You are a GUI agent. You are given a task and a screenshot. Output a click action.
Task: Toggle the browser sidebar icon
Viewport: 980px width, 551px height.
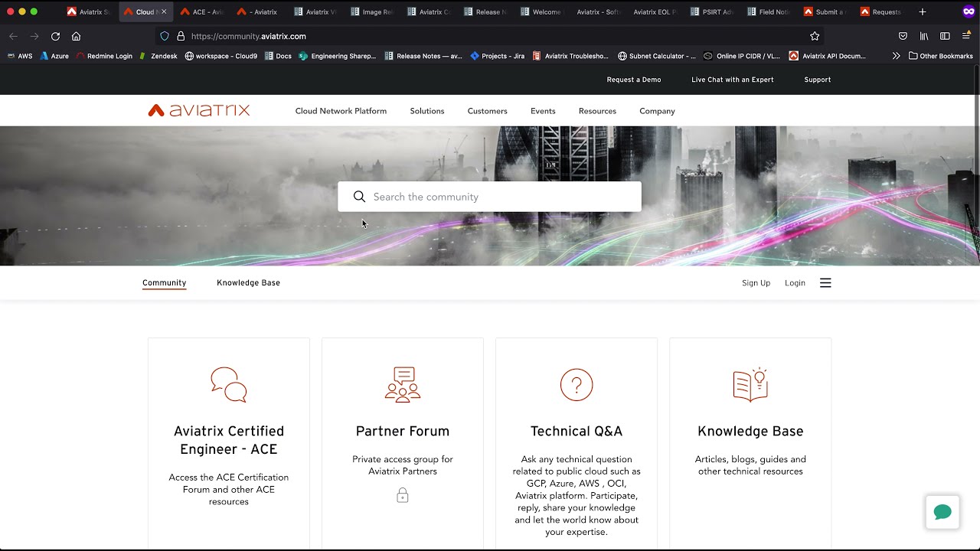tap(945, 36)
